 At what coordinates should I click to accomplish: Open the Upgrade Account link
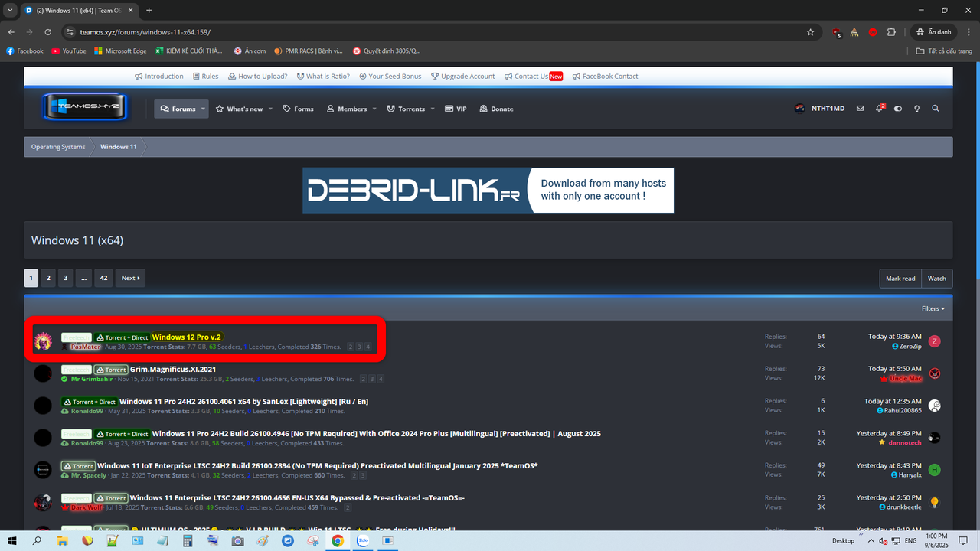tap(463, 77)
